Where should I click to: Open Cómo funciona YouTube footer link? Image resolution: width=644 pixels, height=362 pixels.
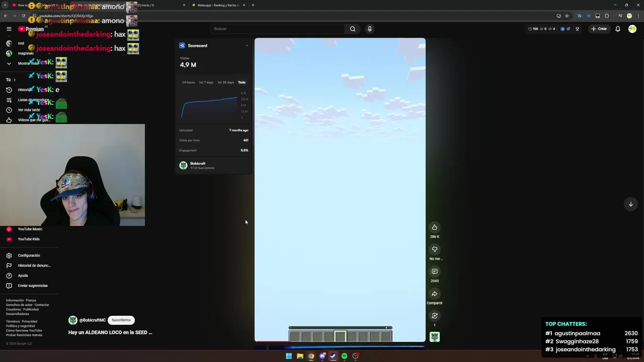24,330
